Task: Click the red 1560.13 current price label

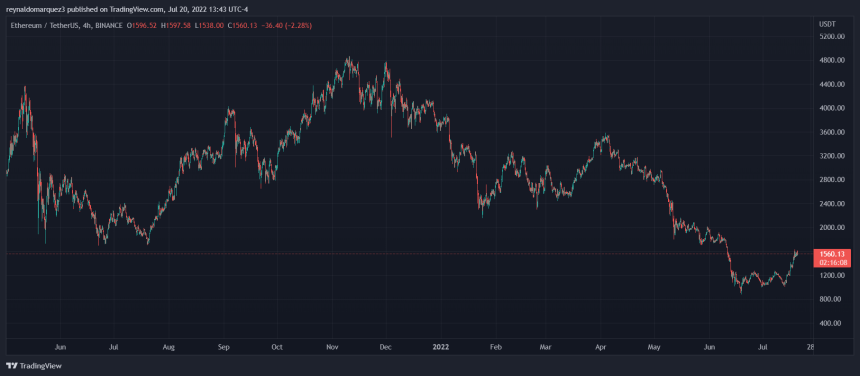Action: [x=829, y=253]
